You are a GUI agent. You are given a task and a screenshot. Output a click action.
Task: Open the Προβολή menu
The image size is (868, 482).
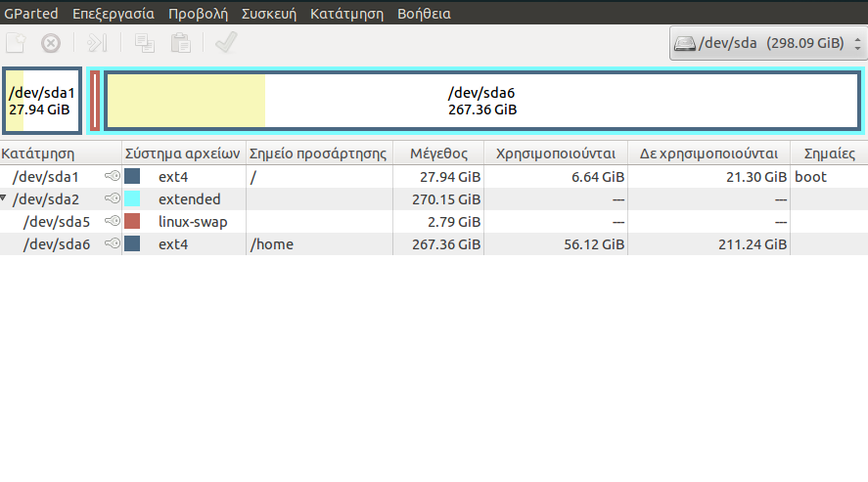click(x=198, y=15)
